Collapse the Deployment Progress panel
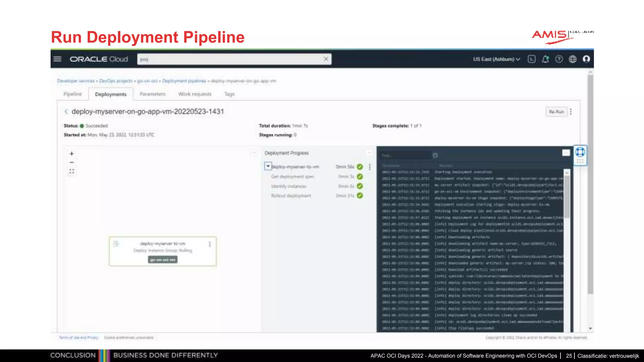Screen dimensions: 644x362 coord(369,153)
